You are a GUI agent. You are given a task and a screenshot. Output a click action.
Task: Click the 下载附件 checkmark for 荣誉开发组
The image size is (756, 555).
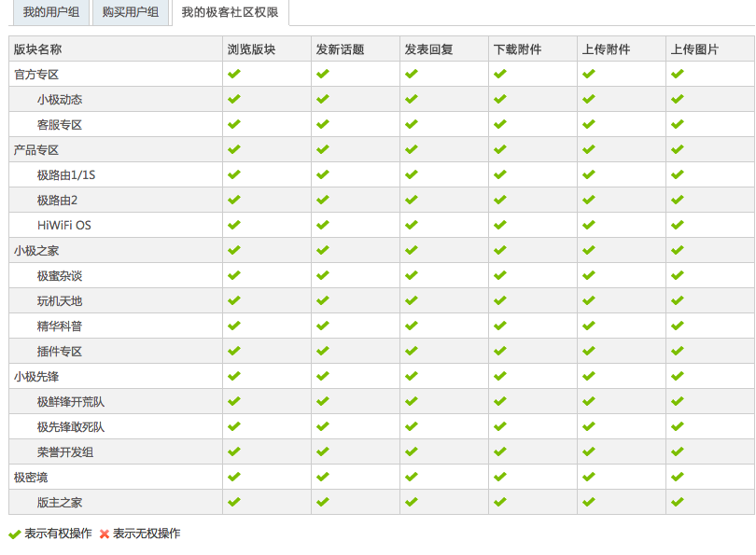pos(500,451)
